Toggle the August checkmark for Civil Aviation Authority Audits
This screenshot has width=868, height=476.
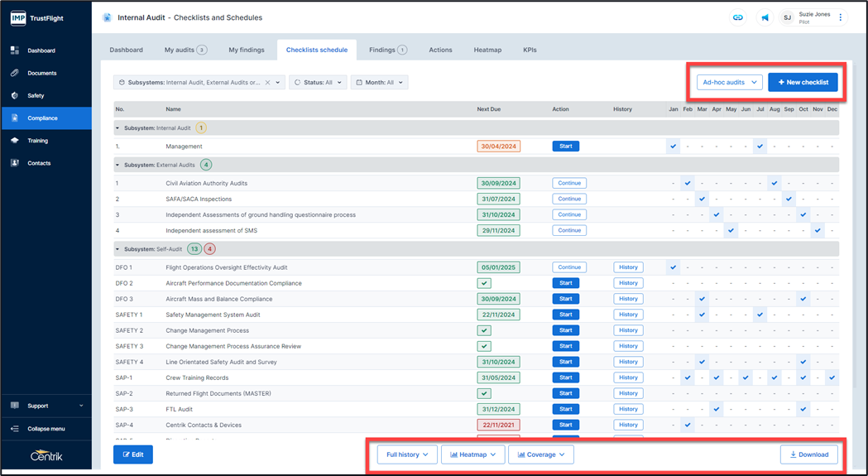pyautogui.click(x=774, y=183)
